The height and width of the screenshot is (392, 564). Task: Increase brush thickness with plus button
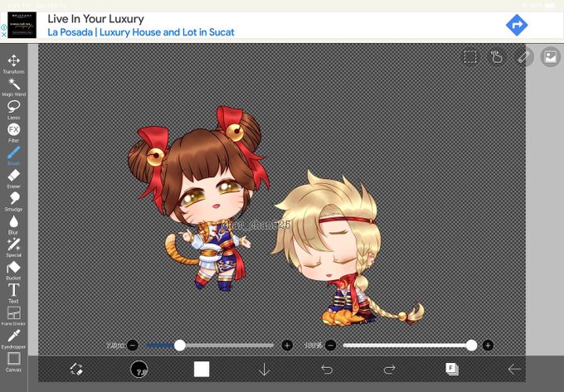point(287,346)
